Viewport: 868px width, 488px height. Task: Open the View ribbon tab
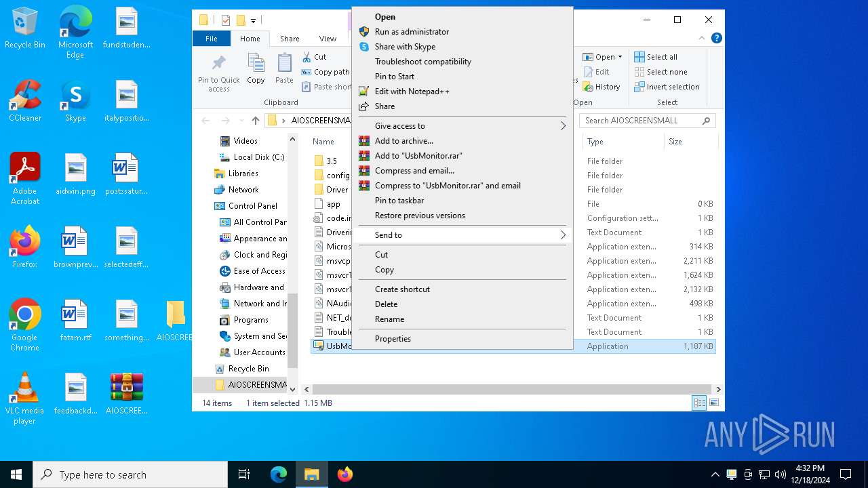pos(328,39)
